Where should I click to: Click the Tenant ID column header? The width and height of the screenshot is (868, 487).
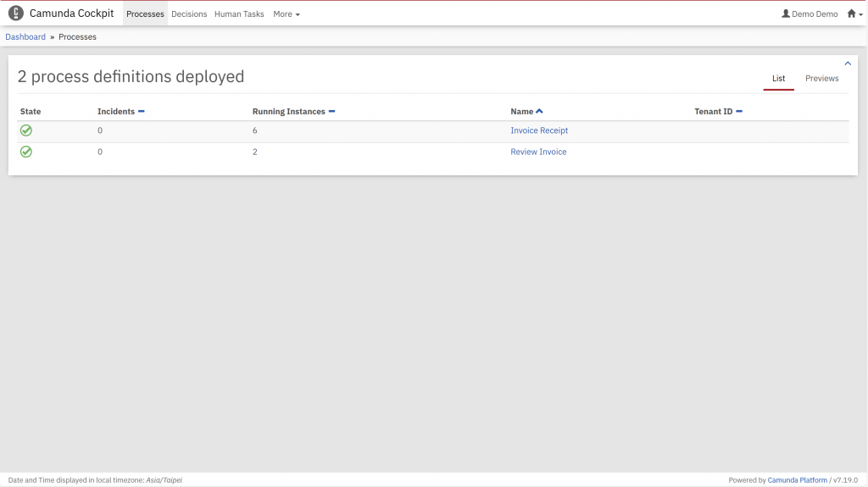tap(713, 111)
